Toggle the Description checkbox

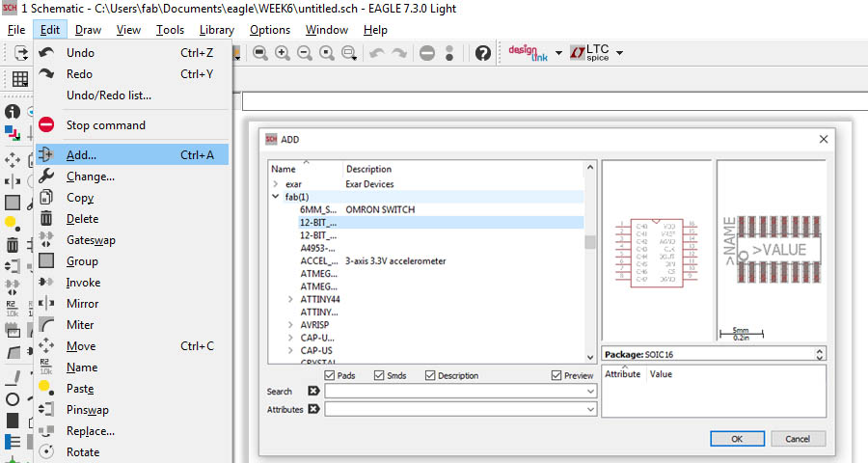click(x=430, y=375)
